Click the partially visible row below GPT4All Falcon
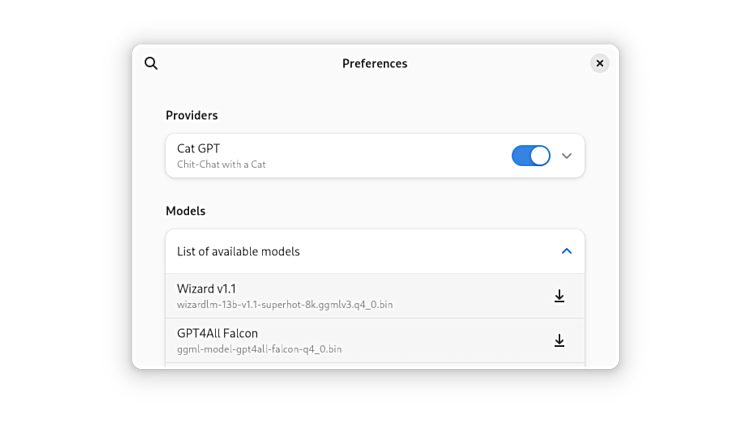The width and height of the screenshot is (752, 423). click(375, 366)
